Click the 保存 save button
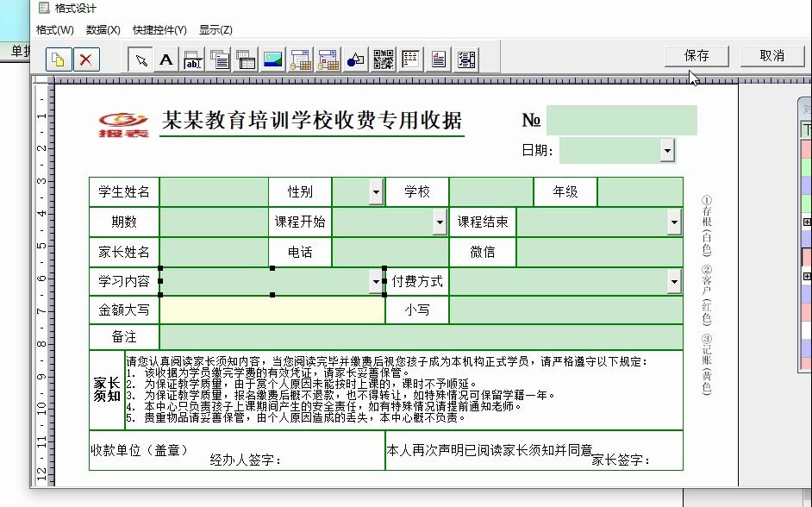Viewport: 812px width, 507px height. [696, 55]
